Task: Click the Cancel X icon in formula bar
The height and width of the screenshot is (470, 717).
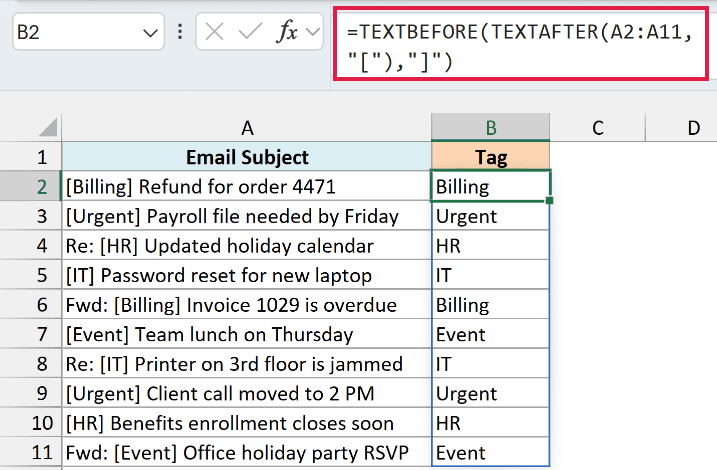Action: coord(214,32)
